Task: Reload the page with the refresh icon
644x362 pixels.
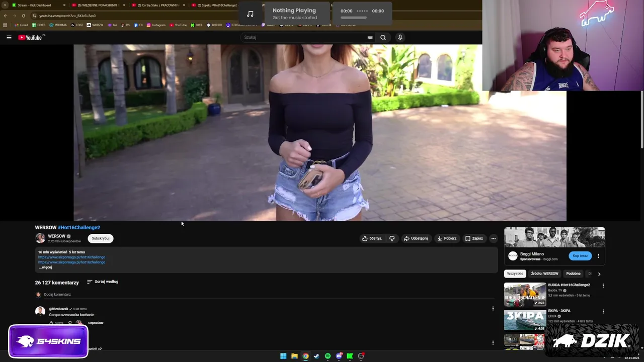Action: click(23, 16)
